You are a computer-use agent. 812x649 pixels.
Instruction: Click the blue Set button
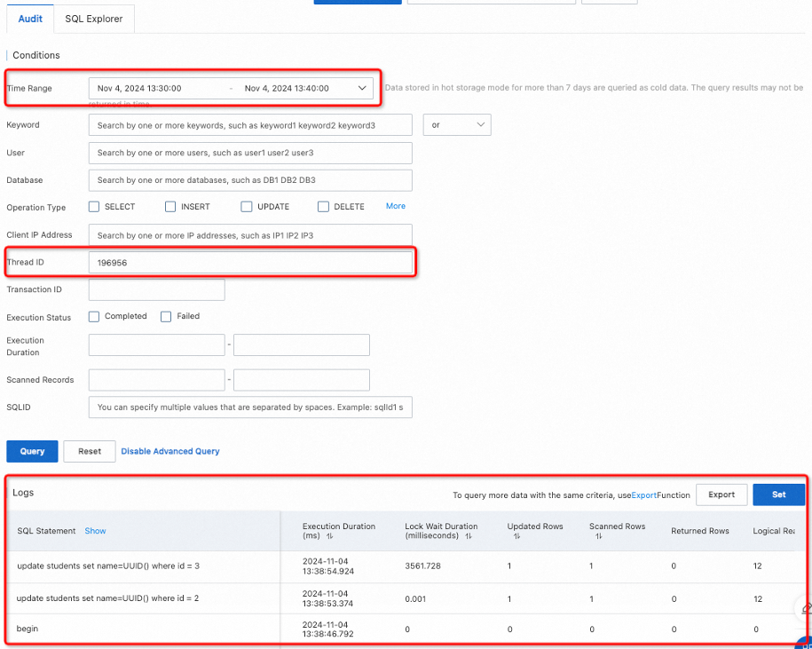pyautogui.click(x=779, y=495)
